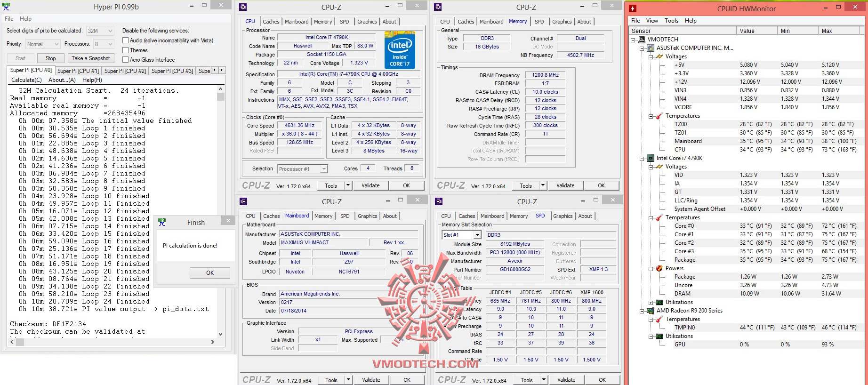Click title bar icon of CPU-Z window showing Mainboard tab
Viewport: 868px width, 385px height.
pyautogui.click(x=243, y=201)
